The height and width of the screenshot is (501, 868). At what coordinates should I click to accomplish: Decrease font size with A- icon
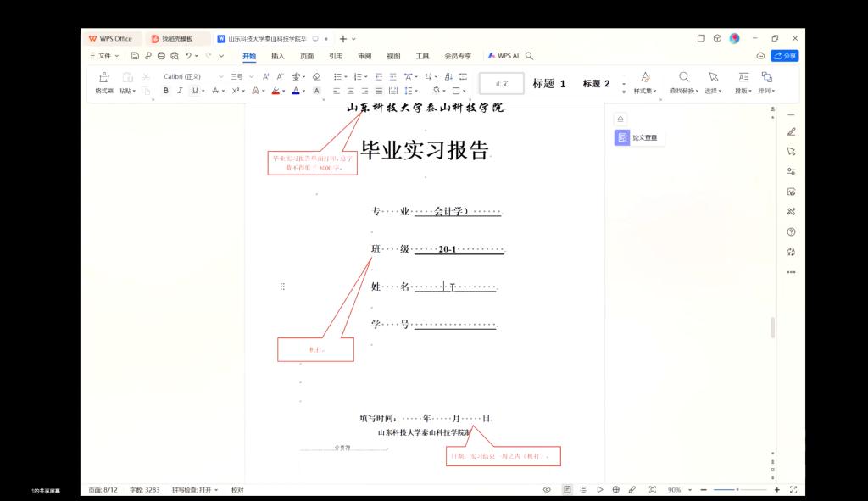pos(280,76)
